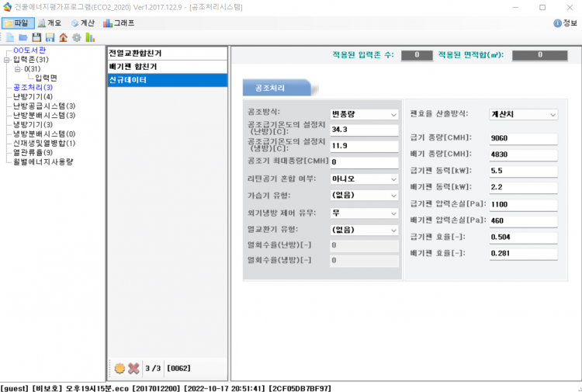
Task: Click the red X delete icon
Action: pyautogui.click(x=133, y=368)
